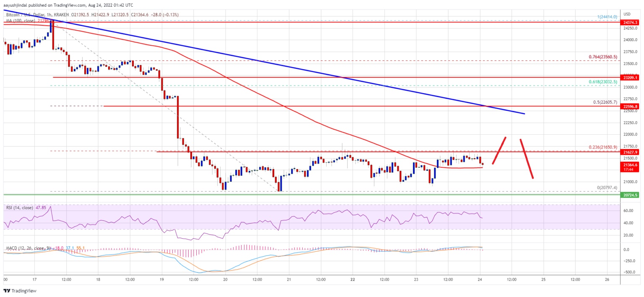Click the USD currency label on price axis

pos(627,14)
